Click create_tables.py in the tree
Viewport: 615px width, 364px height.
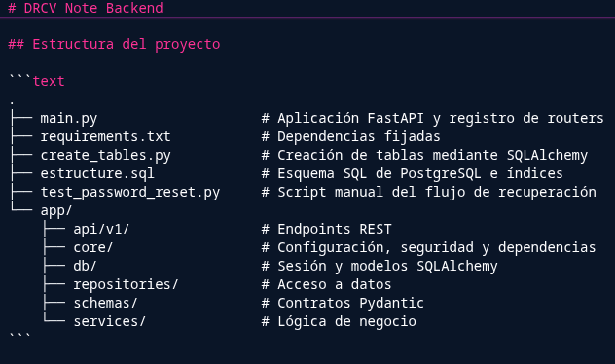[105, 155]
